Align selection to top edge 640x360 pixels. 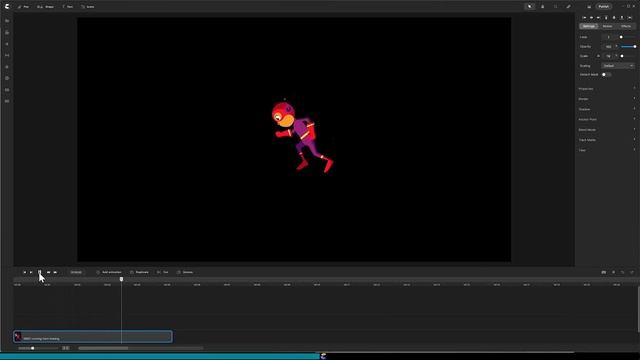point(606,18)
